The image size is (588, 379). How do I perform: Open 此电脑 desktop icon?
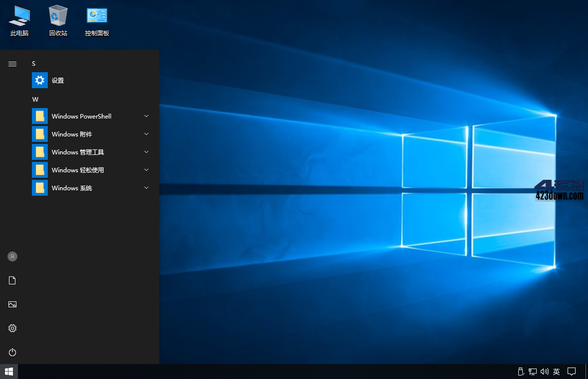coord(19,20)
